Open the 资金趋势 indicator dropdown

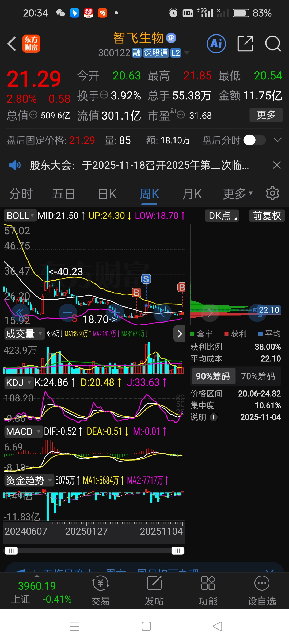point(29,480)
